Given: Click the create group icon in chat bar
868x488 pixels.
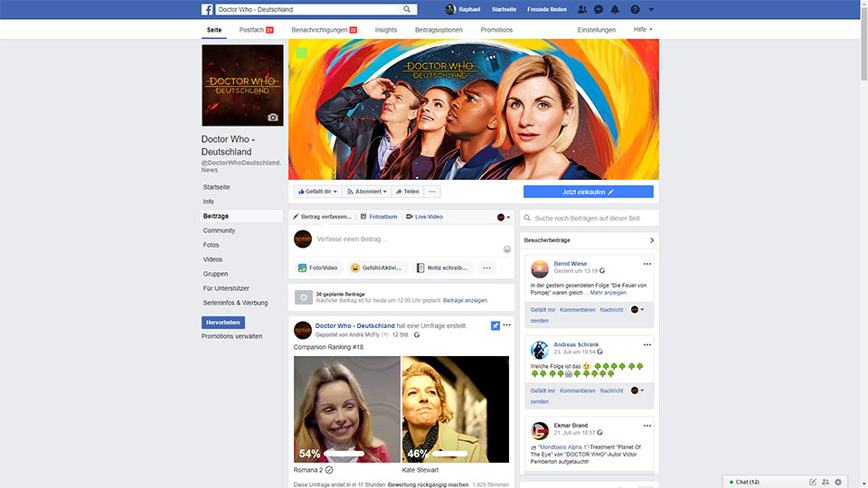Looking at the screenshot, I should tap(826, 482).
